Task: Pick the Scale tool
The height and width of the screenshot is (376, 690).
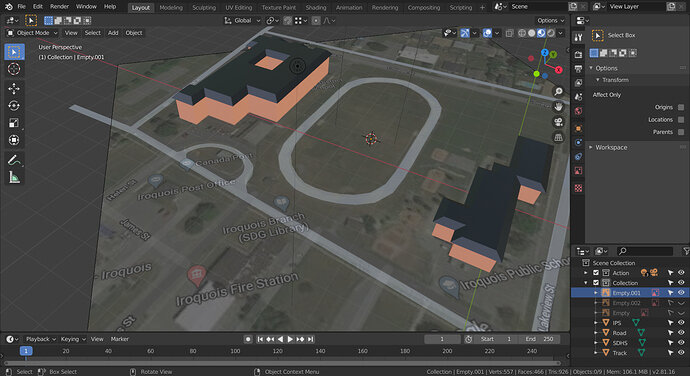Action: (14, 123)
